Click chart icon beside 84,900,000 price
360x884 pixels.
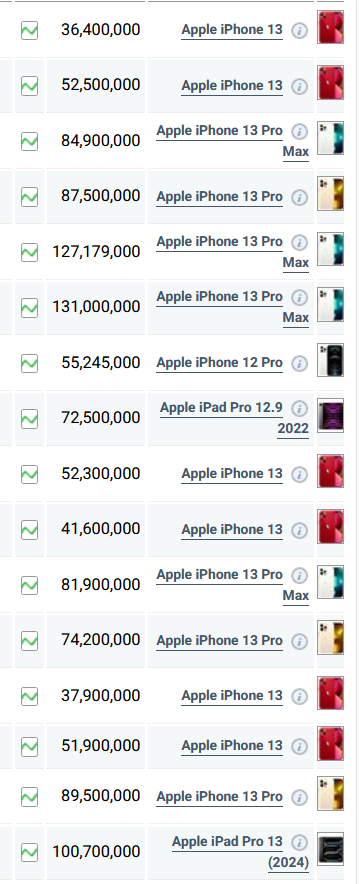[x=29, y=142]
